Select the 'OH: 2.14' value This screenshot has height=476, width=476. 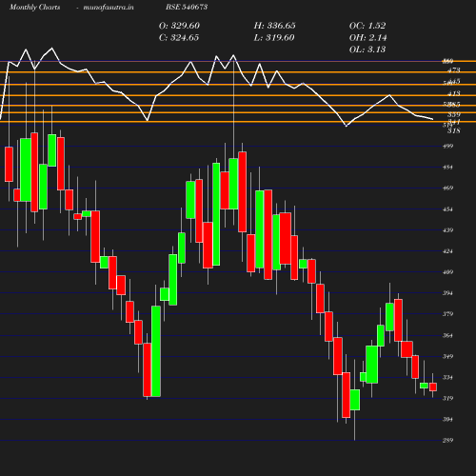pos(368,37)
